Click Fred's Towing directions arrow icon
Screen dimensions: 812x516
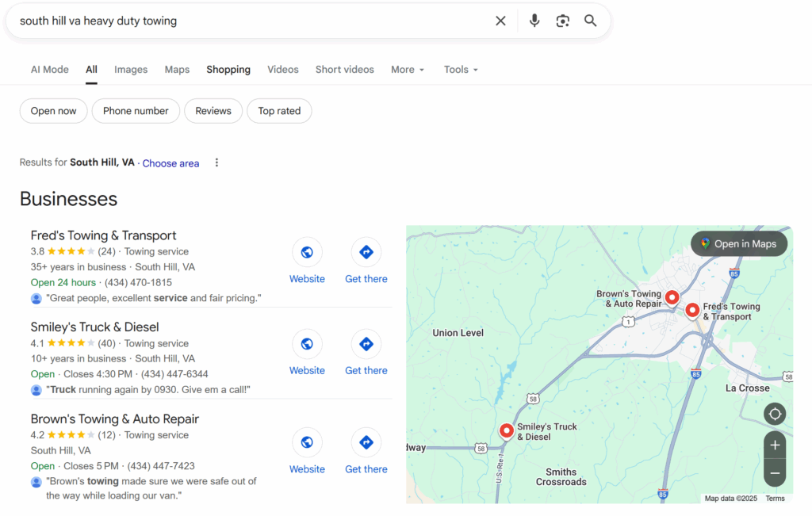tap(366, 252)
